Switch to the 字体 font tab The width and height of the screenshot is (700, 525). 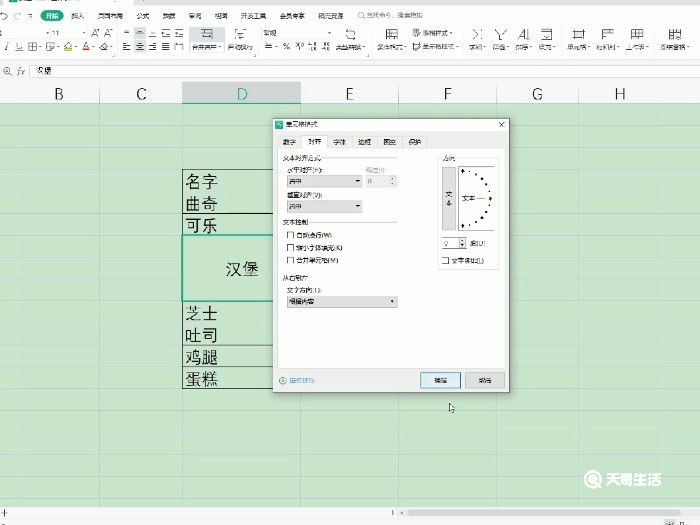pos(339,142)
